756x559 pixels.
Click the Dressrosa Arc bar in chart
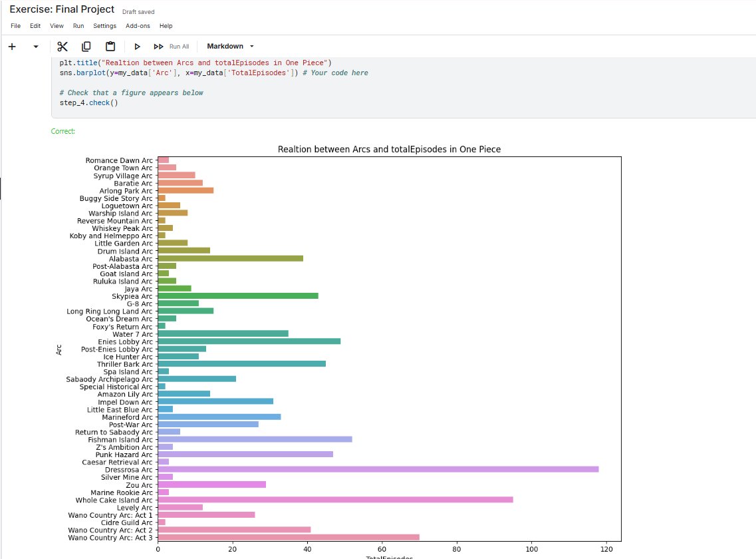(x=378, y=469)
